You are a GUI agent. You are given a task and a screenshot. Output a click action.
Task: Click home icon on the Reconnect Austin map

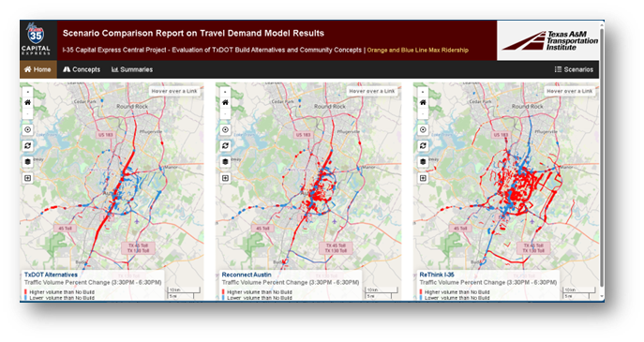(x=225, y=102)
